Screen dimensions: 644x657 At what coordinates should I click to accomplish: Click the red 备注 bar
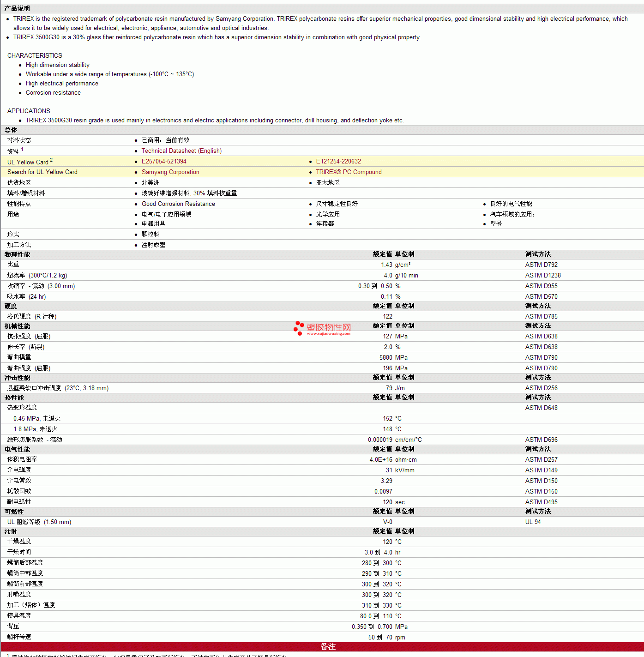[x=322, y=647]
